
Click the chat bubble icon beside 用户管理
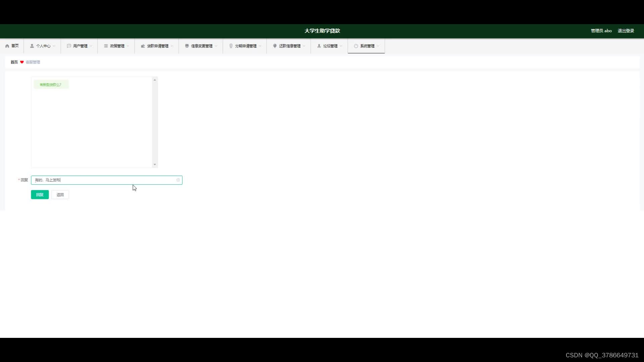(69, 46)
